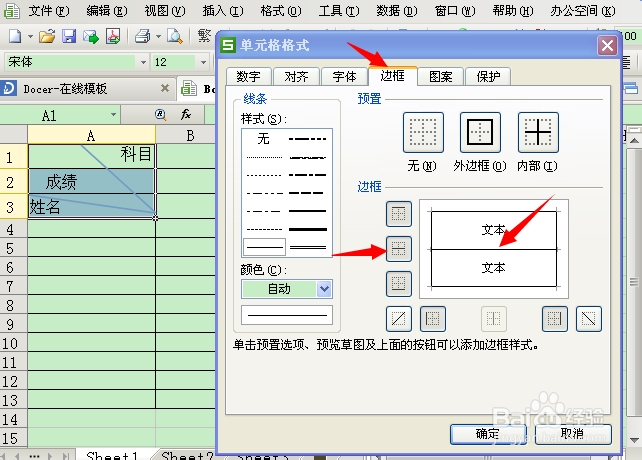This screenshot has height=460, width=642.
Task: Click the New document toolbar icon
Action: pyautogui.click(x=15, y=36)
